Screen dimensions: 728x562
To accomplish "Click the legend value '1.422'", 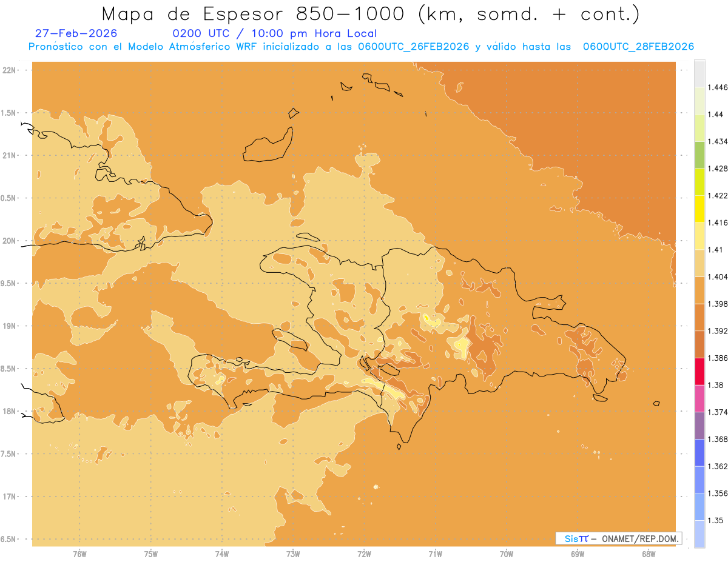I will click(x=717, y=195).
